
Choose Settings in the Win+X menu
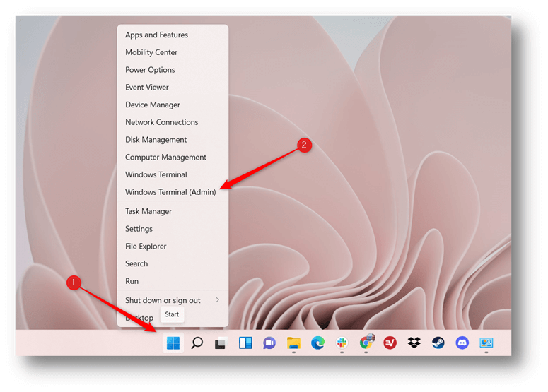(173, 229)
